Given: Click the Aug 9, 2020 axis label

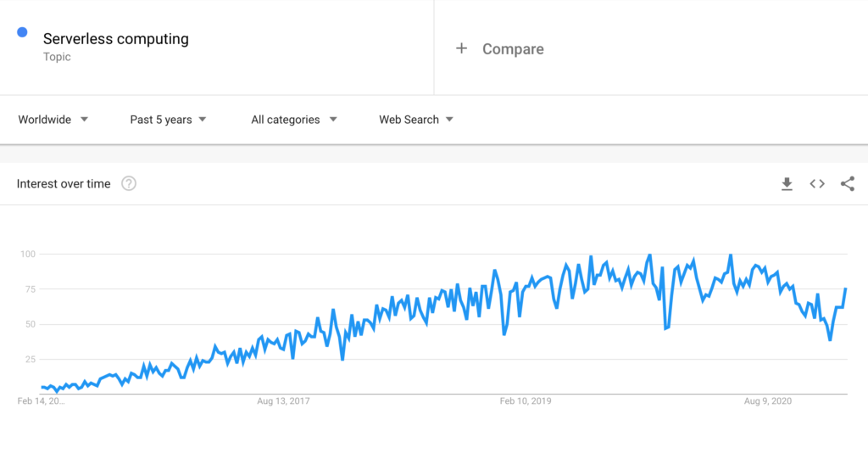Looking at the screenshot, I should (767, 400).
